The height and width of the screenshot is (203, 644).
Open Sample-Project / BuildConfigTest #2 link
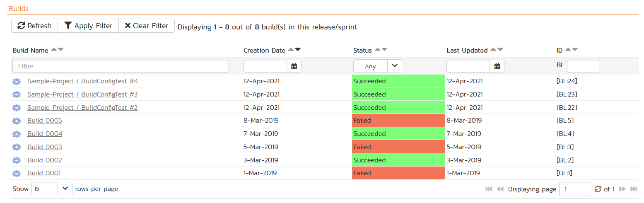point(82,108)
